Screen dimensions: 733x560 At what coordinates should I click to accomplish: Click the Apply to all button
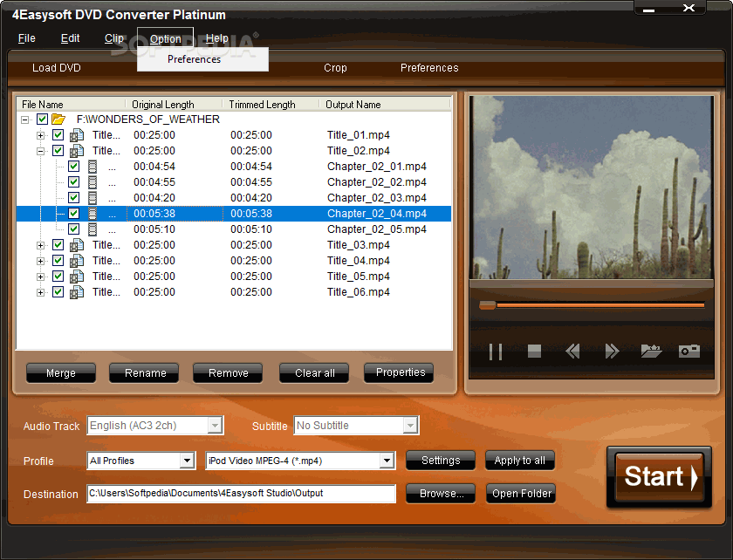tap(520, 461)
